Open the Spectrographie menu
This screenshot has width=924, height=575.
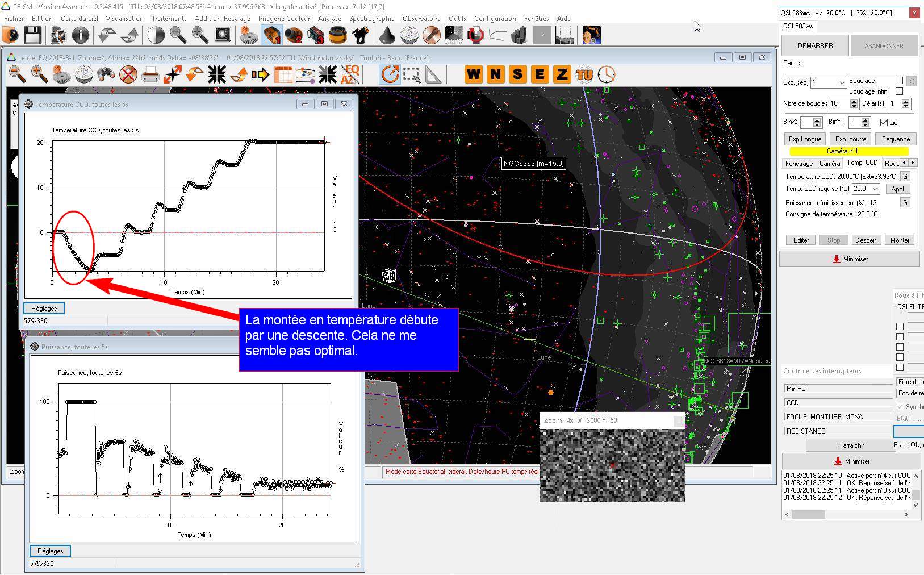[x=371, y=19]
